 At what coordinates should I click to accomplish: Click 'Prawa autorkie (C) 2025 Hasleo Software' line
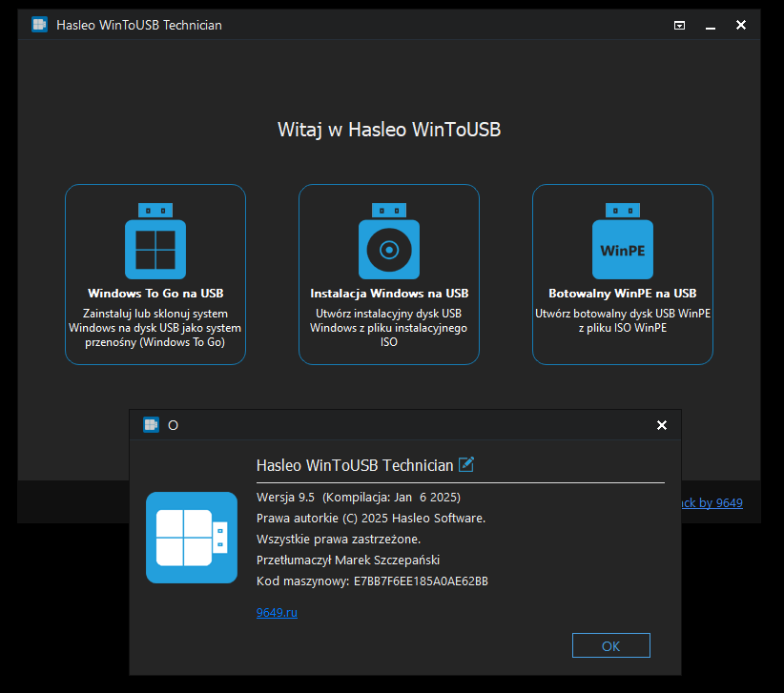tap(371, 519)
